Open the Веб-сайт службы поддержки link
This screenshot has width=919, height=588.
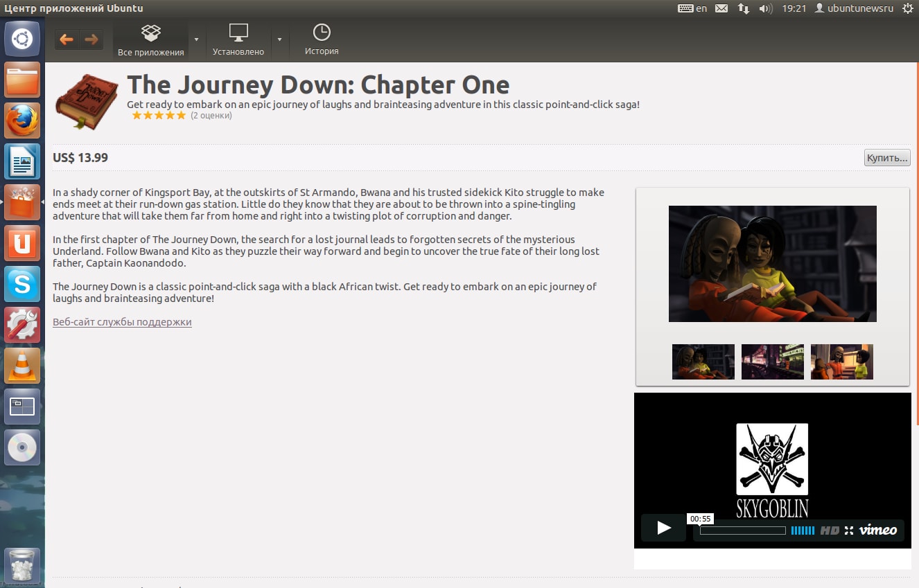click(x=122, y=322)
